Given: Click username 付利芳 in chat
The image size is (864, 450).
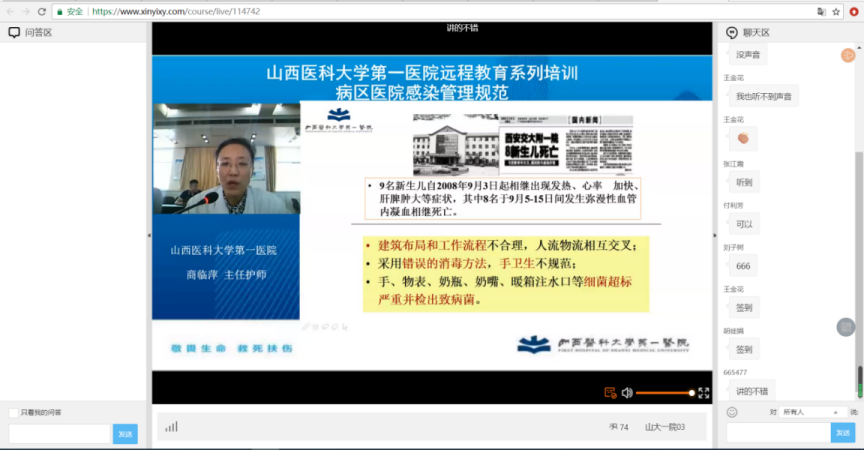Looking at the screenshot, I should 733,205.
